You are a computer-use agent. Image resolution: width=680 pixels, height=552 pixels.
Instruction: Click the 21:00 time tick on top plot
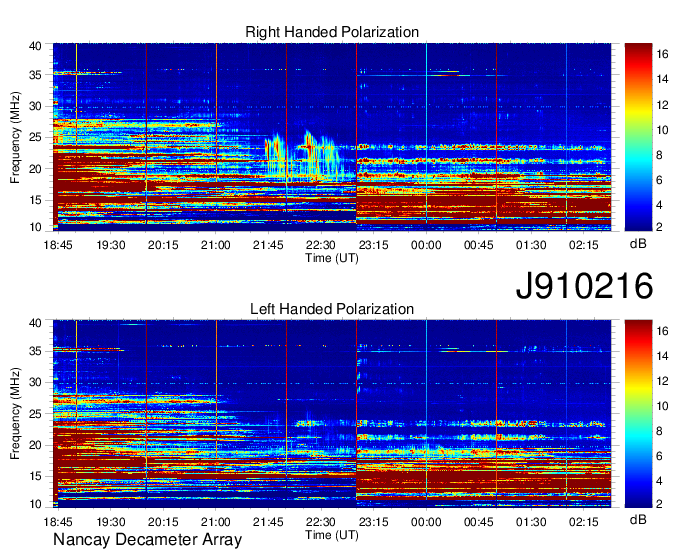[216, 245]
